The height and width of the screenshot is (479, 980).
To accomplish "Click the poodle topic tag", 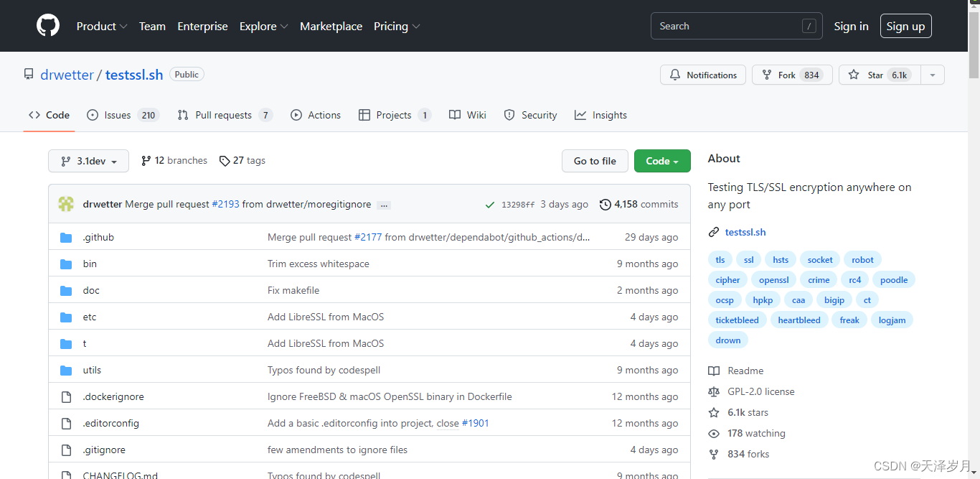I will [894, 280].
